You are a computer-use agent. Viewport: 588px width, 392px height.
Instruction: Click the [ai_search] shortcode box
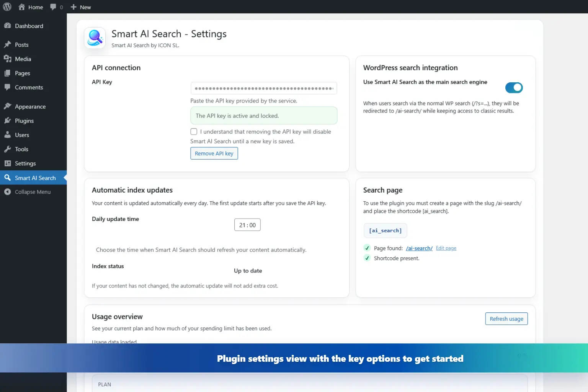[385, 230]
